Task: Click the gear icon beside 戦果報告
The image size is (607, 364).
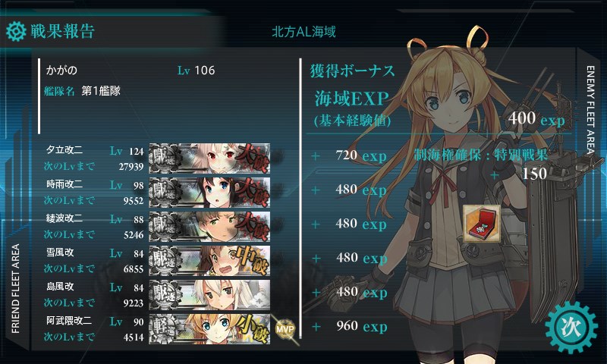Action: pyautogui.click(x=16, y=31)
